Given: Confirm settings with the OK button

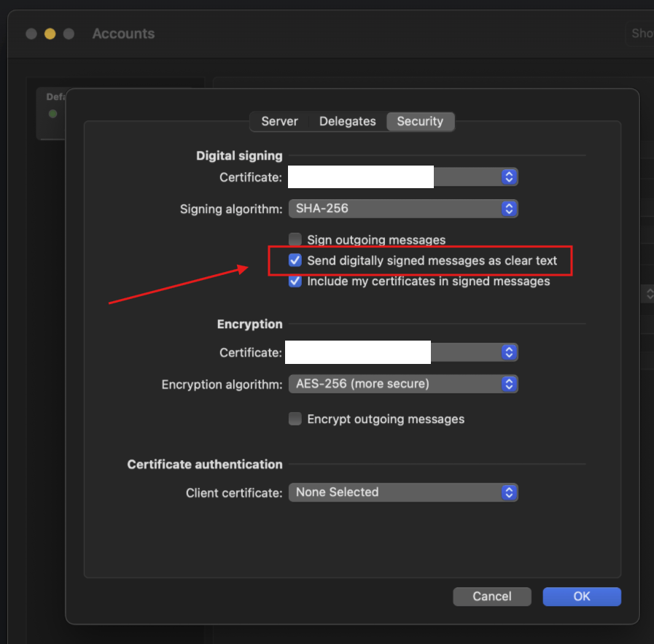Looking at the screenshot, I should point(582,597).
